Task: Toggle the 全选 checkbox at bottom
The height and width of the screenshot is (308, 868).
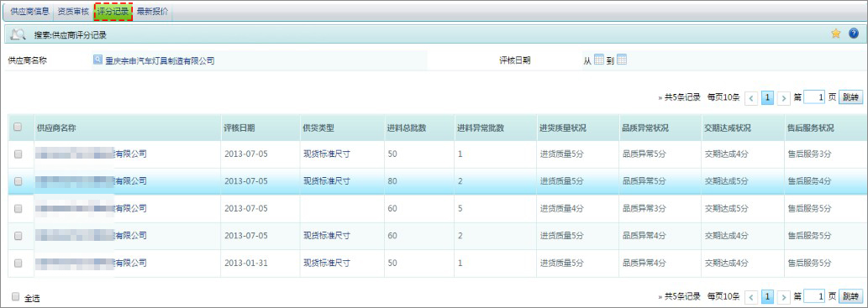Action: click(15, 296)
